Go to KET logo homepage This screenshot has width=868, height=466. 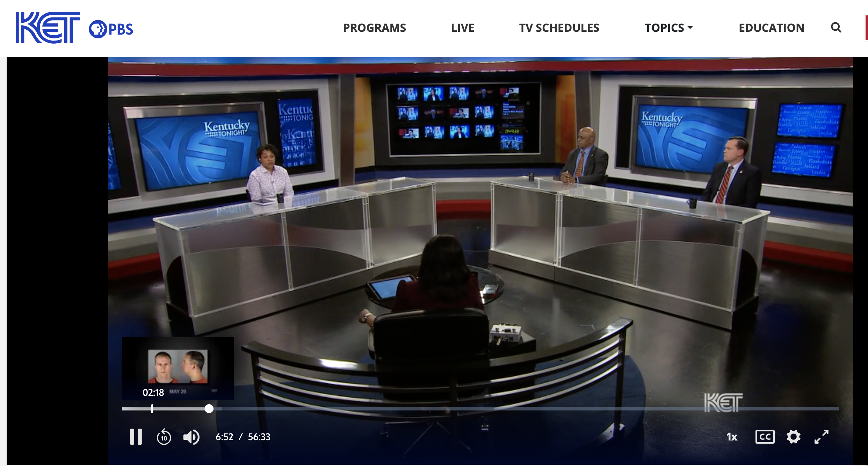48,28
